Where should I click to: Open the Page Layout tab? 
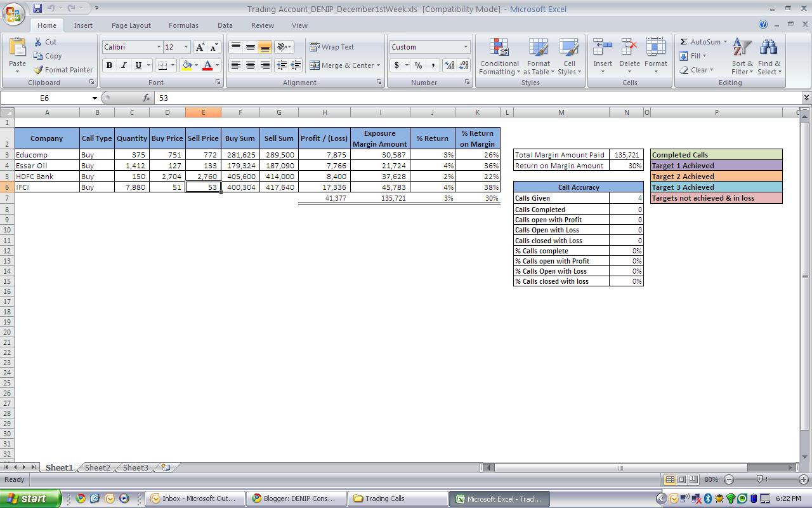click(x=131, y=25)
